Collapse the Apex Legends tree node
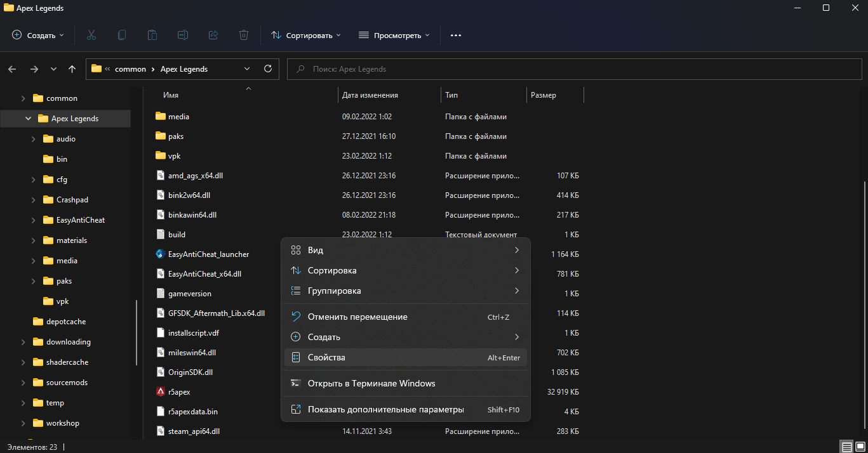The width and height of the screenshot is (868, 453). click(x=28, y=119)
